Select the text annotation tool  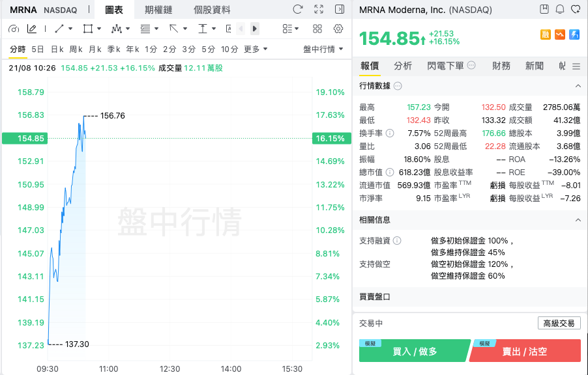coord(228,29)
